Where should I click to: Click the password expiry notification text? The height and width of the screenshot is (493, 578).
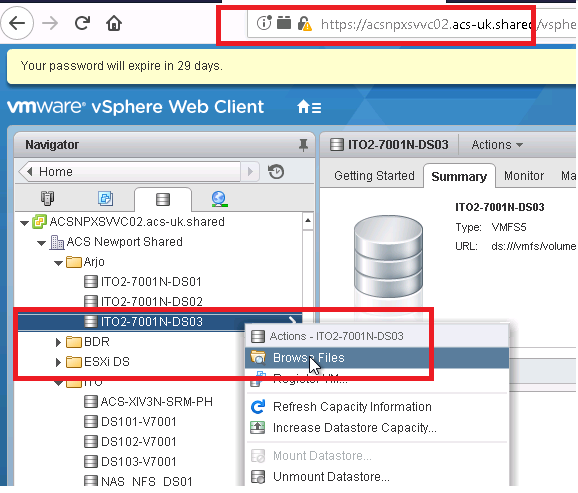[122, 66]
